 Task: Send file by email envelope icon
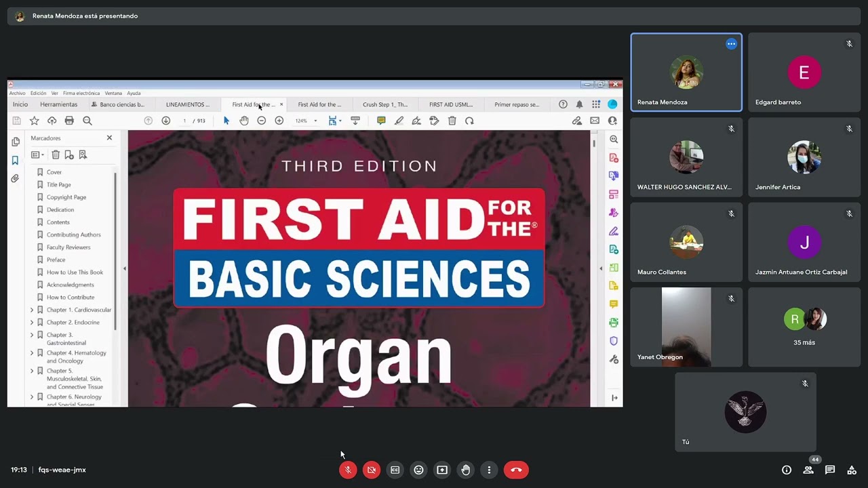(x=595, y=121)
